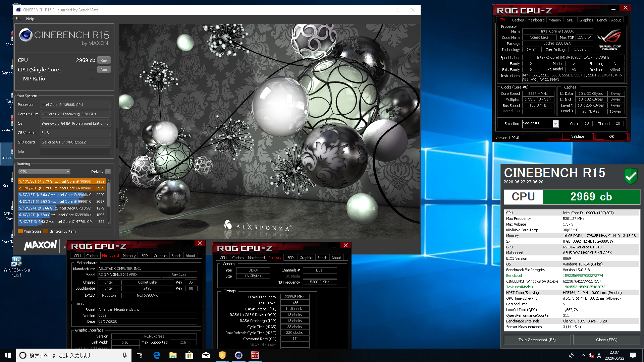644x362 pixels.
Task: Click the microphone icon in the search box
Action: [124, 355]
